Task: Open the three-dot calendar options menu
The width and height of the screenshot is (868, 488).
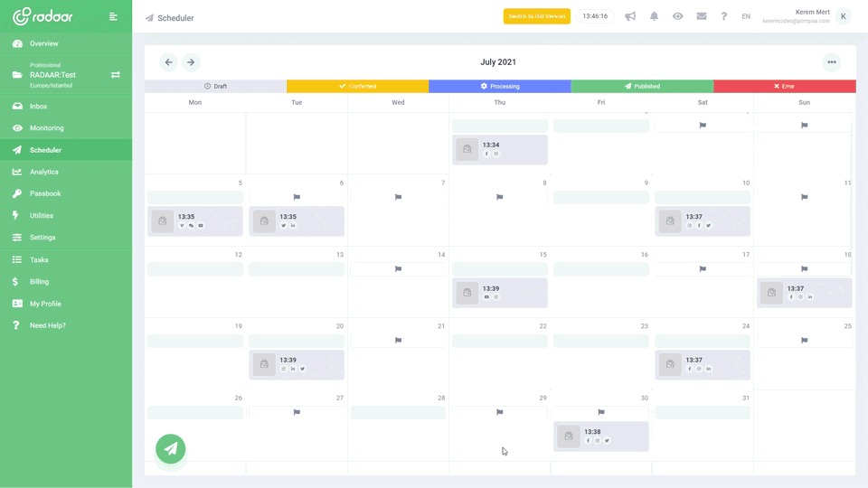Action: click(831, 62)
